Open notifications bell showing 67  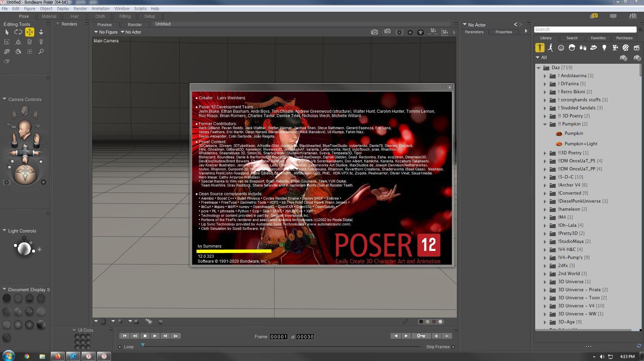point(594,16)
